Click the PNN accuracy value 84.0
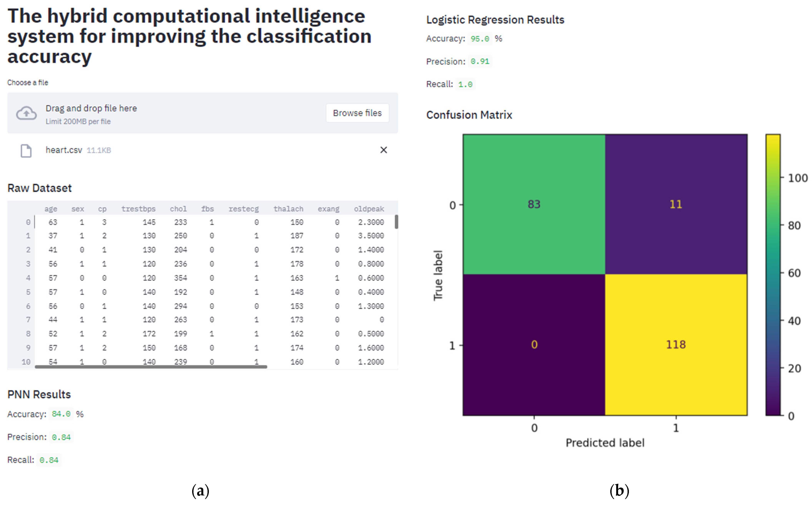Screen dimensions: 812x506 pos(61,414)
